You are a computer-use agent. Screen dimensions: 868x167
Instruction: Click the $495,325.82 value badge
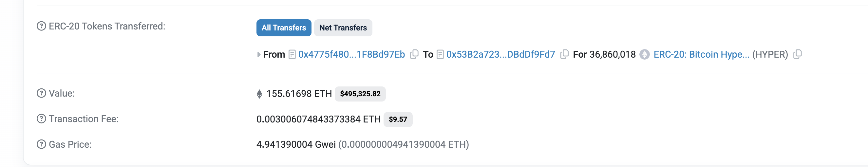[360, 94]
